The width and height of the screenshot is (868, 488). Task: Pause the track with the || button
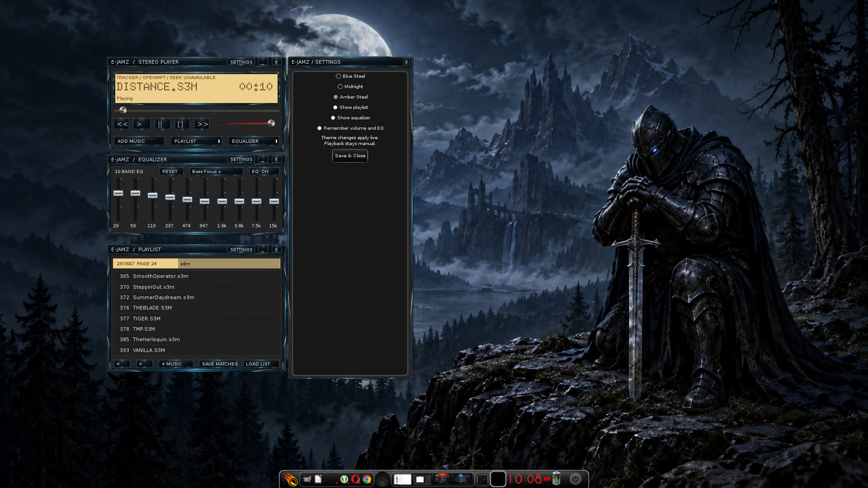pos(162,124)
